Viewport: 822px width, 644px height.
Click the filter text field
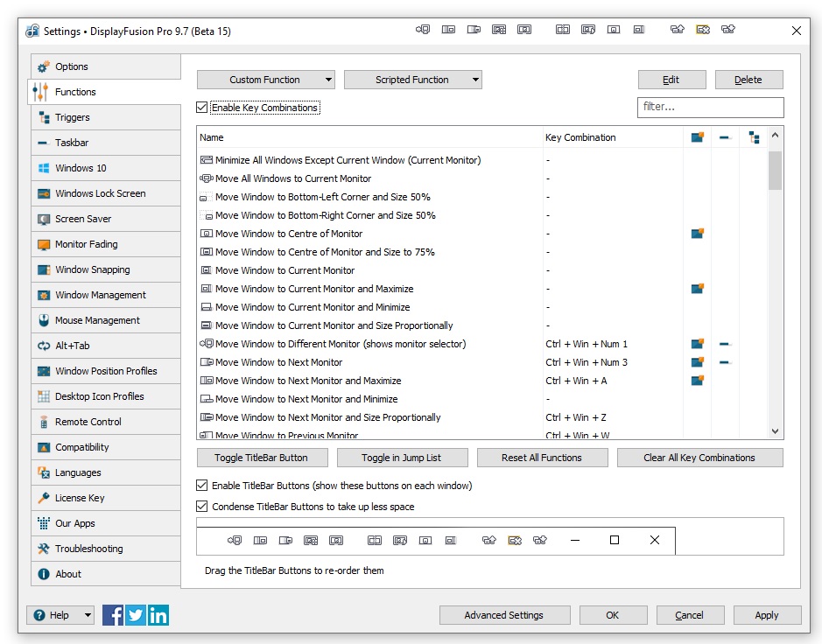pyautogui.click(x=710, y=107)
